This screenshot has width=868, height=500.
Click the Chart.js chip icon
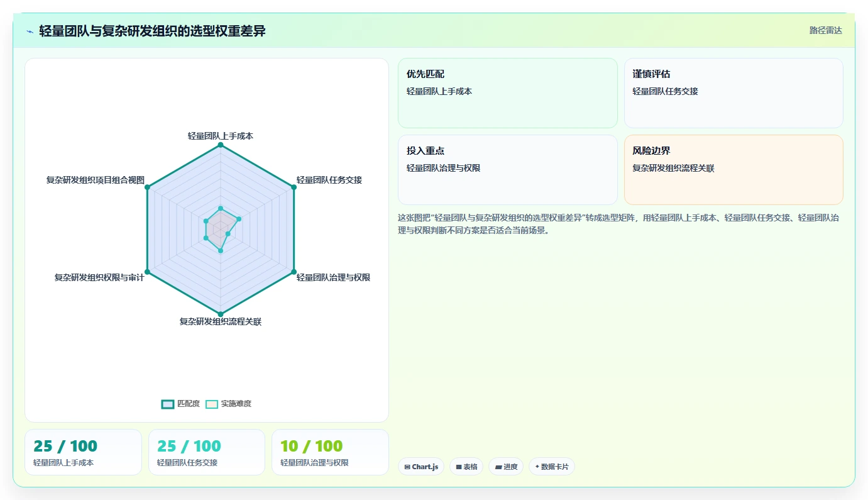click(407, 467)
